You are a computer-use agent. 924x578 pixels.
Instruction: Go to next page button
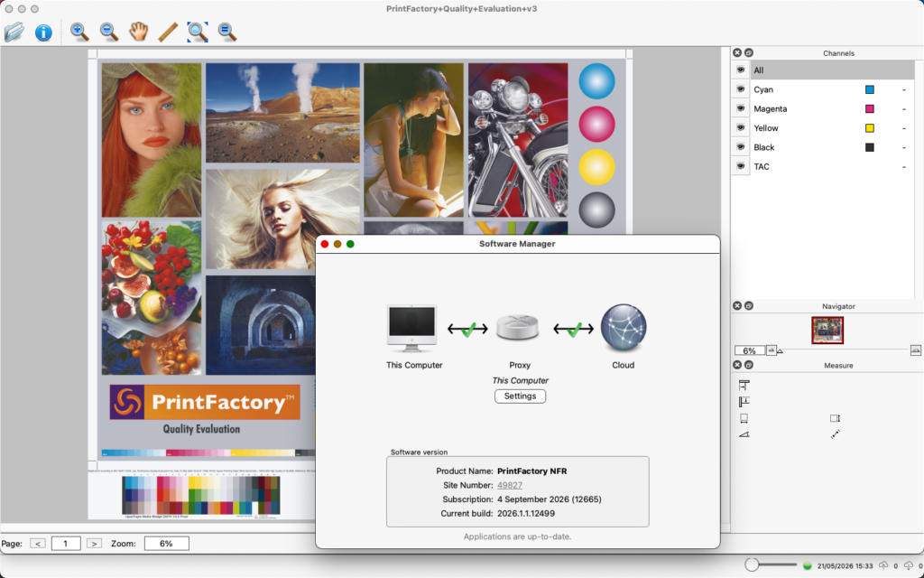(94, 544)
